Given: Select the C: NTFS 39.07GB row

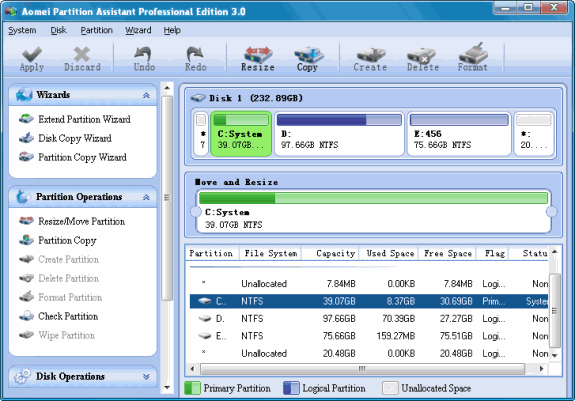Looking at the screenshot, I should (x=369, y=301).
